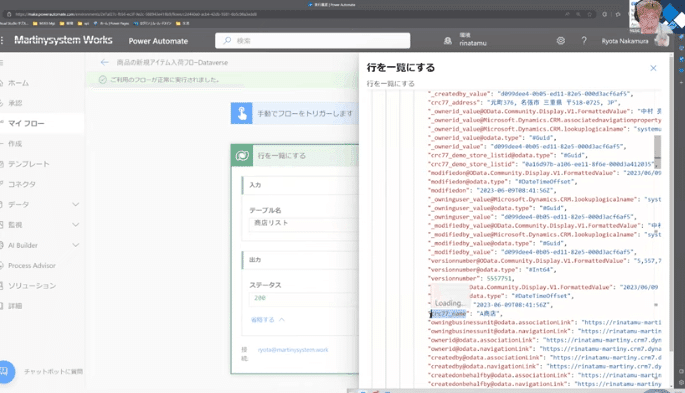Click the JSON output vertical scrollbar thumb
This screenshot has width=685, height=393.
(657, 152)
